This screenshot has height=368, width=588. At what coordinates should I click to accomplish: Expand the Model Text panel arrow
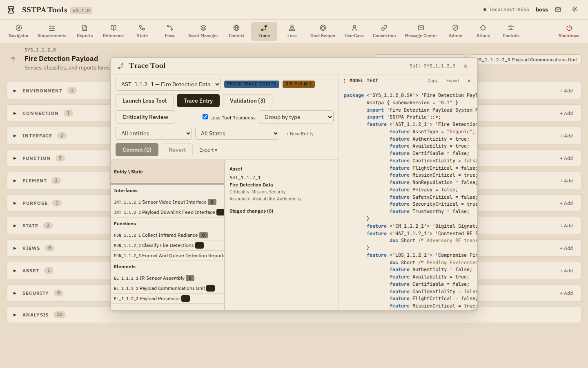coord(469,81)
